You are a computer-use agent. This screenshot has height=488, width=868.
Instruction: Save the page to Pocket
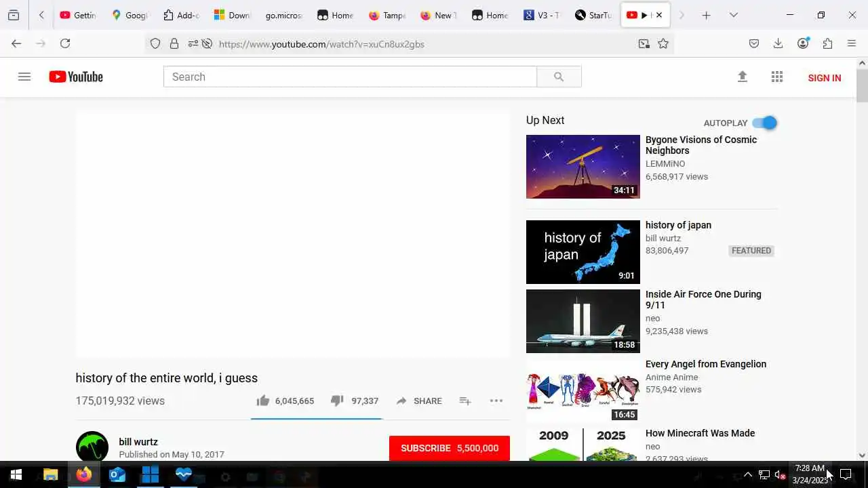click(754, 43)
